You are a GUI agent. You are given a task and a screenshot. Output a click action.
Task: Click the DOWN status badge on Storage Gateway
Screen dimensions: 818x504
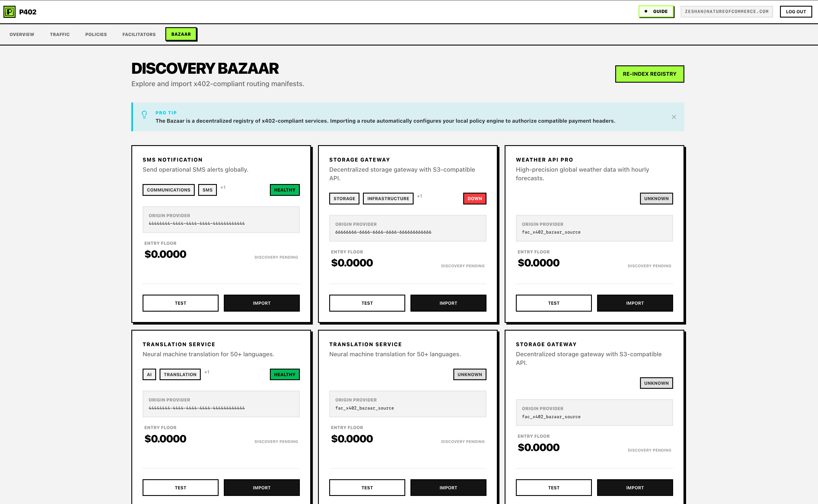coord(475,198)
